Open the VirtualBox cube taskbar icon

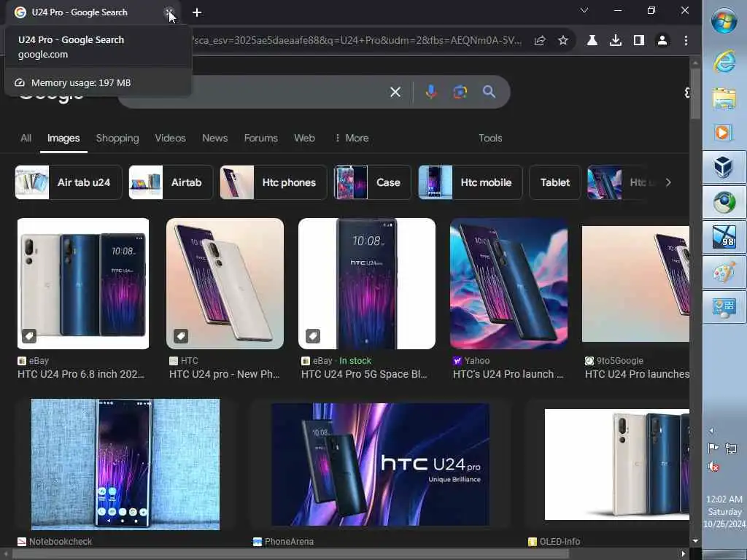(724, 167)
